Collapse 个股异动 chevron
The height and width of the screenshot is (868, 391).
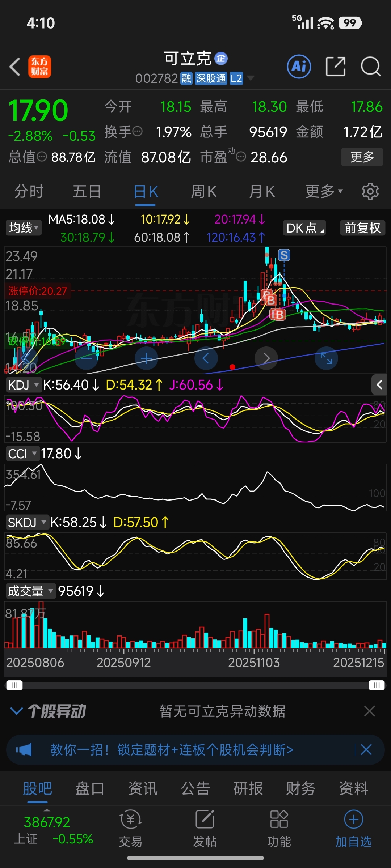[x=17, y=711]
